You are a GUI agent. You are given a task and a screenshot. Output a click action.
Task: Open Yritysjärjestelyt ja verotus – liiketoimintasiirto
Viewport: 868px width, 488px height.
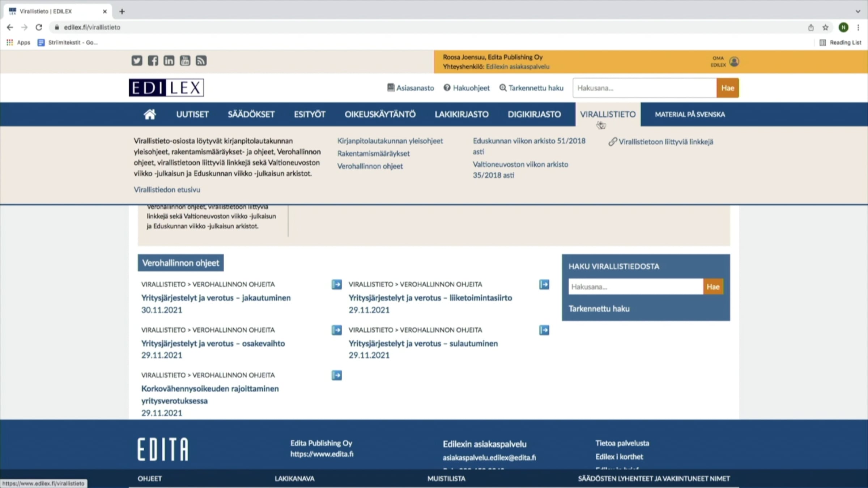pyautogui.click(x=430, y=298)
